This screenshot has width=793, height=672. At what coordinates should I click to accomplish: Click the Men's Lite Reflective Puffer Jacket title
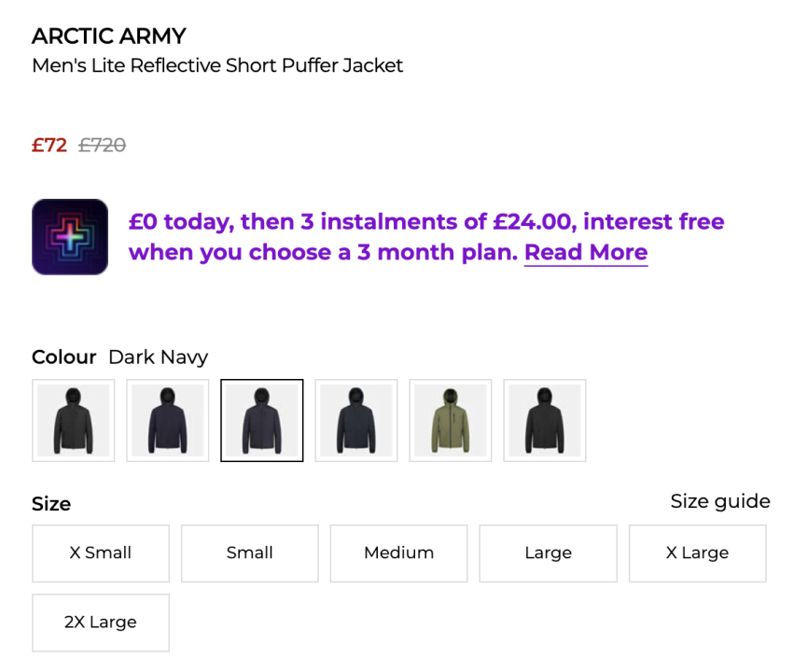[217, 66]
